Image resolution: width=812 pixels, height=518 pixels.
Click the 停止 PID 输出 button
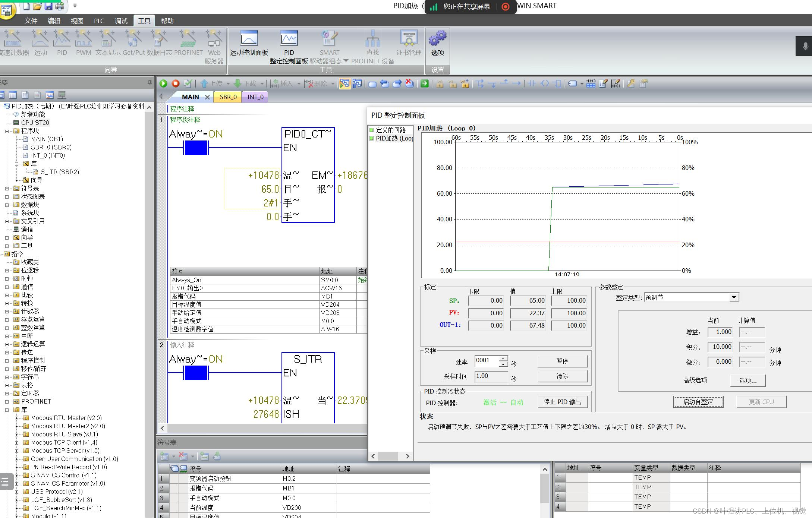pyautogui.click(x=562, y=402)
